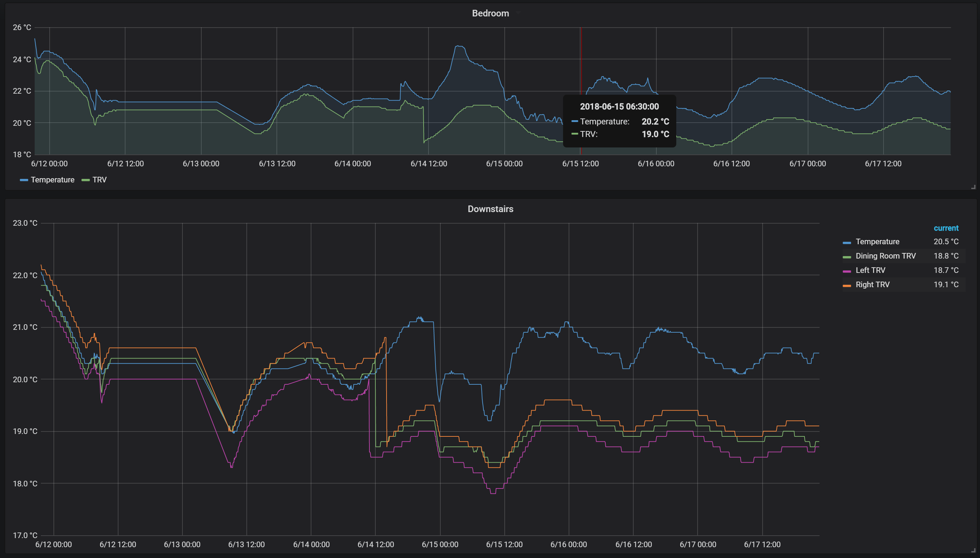The width and height of the screenshot is (980, 558).
Task: Click blue Temperature color swatch in Bedroom legend
Action: 24,180
